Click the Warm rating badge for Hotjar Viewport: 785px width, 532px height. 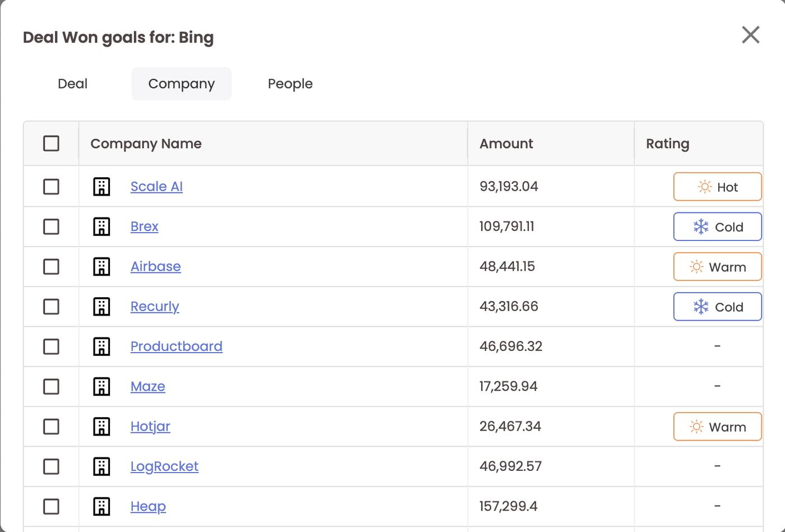717,427
